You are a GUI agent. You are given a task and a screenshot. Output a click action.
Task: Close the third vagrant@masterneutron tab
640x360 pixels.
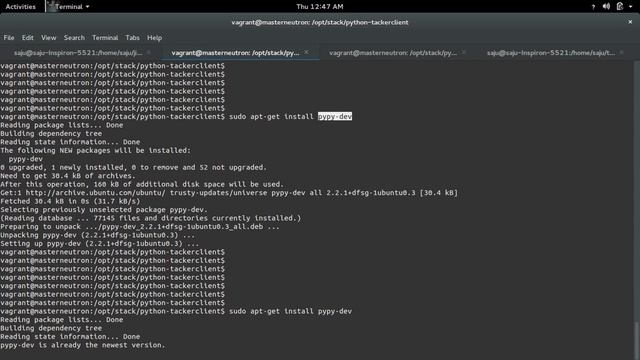[464, 52]
